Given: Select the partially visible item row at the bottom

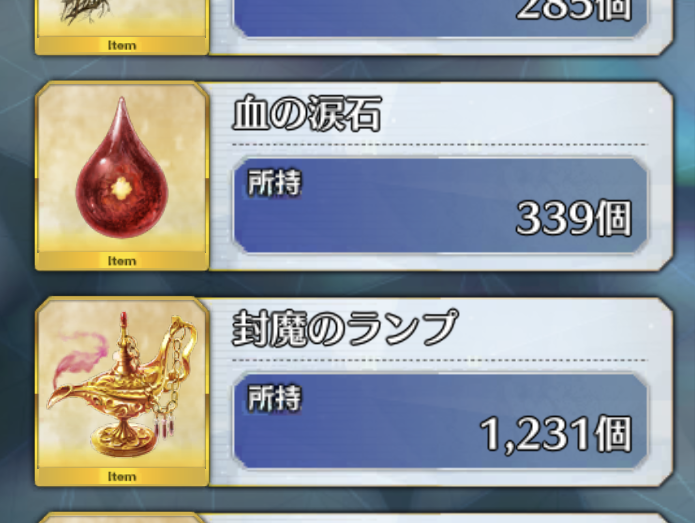Looking at the screenshot, I should coord(354,518).
